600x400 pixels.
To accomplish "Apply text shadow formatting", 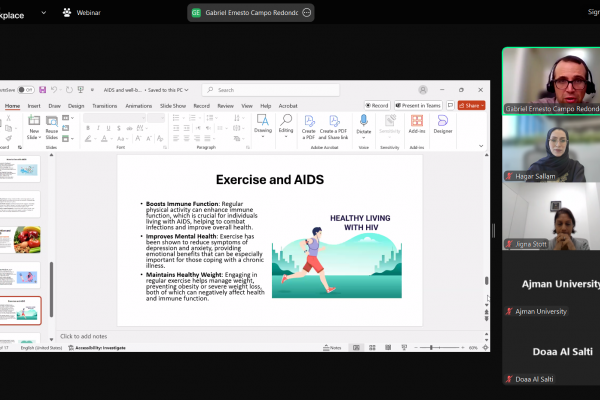I will pos(119,128).
